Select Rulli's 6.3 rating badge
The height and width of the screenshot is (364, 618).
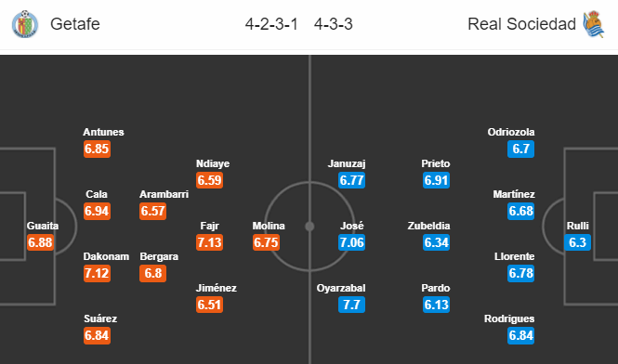(577, 242)
